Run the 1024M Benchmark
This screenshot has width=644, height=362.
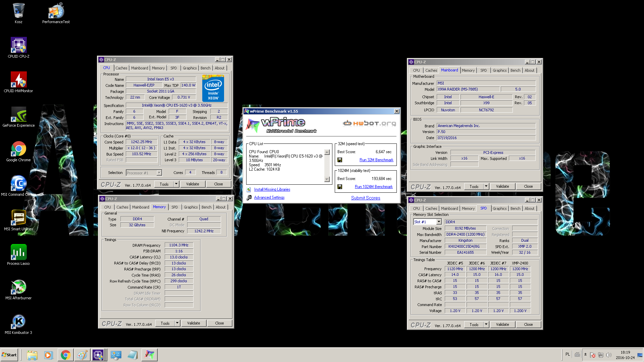click(x=374, y=187)
